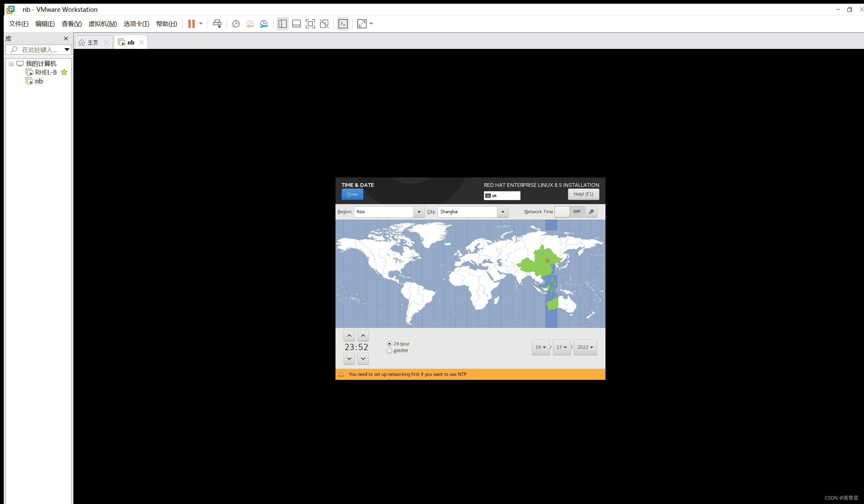Switch to Unity mode
864x504 pixels.
324,24
